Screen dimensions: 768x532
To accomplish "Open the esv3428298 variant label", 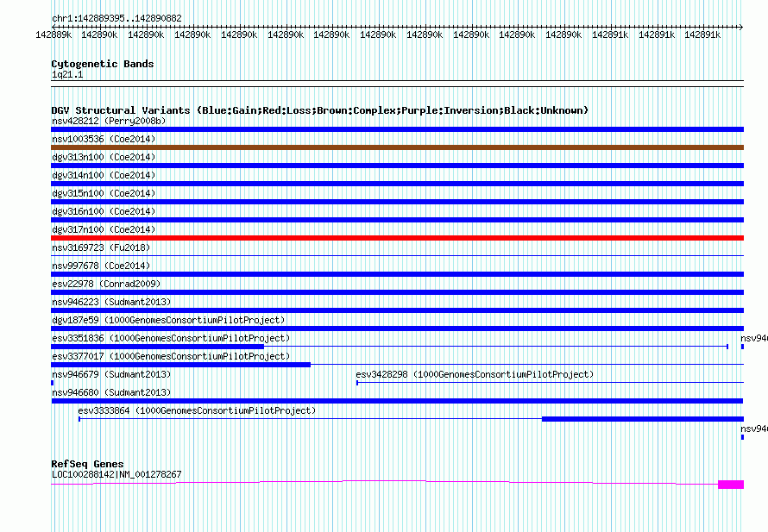I will pyautogui.click(x=475, y=374).
